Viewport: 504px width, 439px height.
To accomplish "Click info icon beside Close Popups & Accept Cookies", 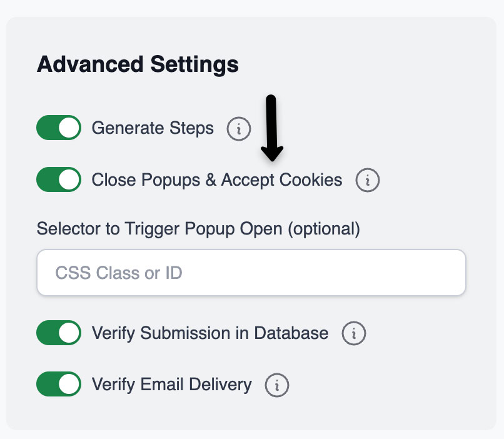I will pos(368,181).
